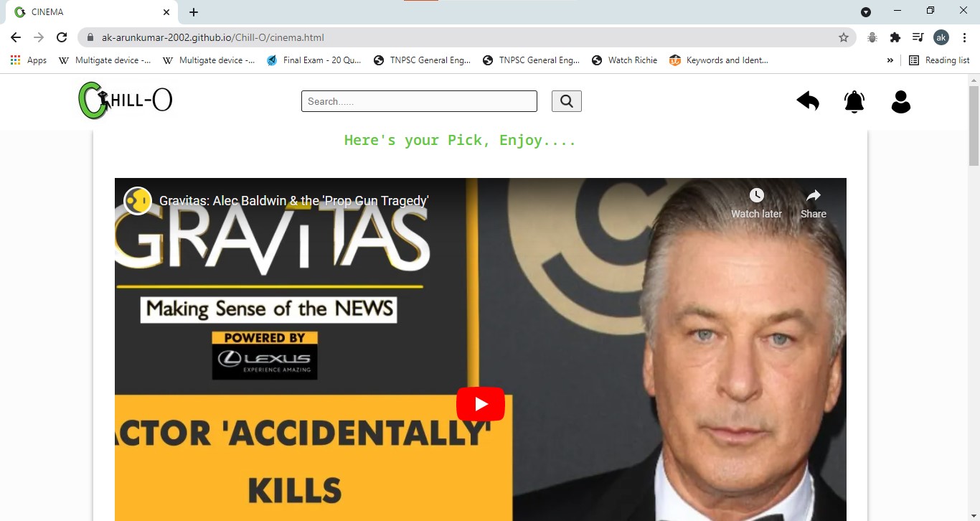Click the page vertical scrollbar
The height and width of the screenshot is (521, 980).
click(974, 126)
